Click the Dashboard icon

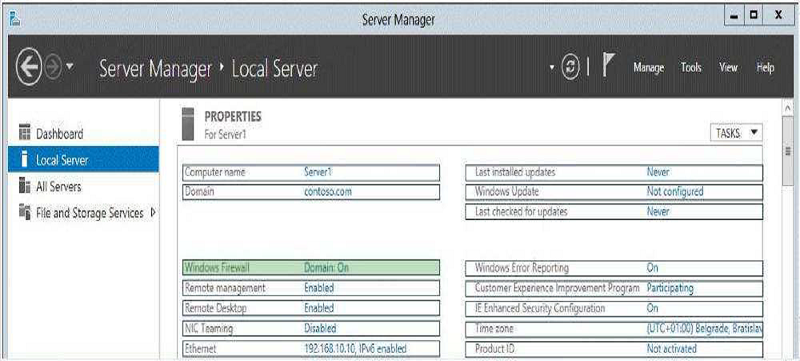(x=24, y=133)
